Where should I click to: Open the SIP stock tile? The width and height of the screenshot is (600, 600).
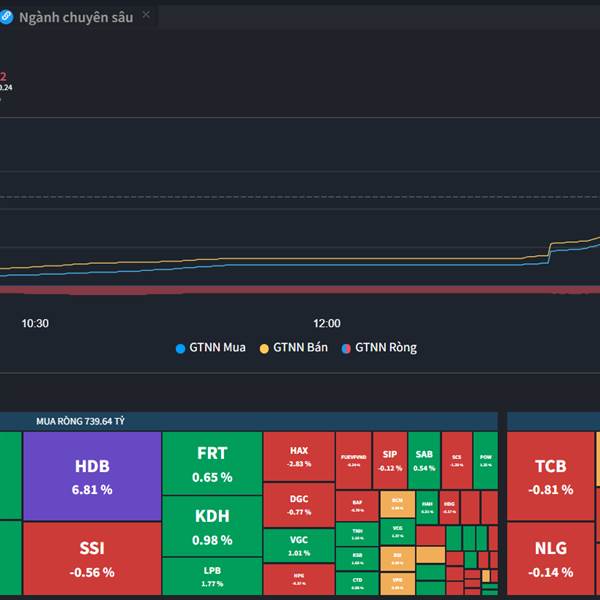pyautogui.click(x=390, y=460)
